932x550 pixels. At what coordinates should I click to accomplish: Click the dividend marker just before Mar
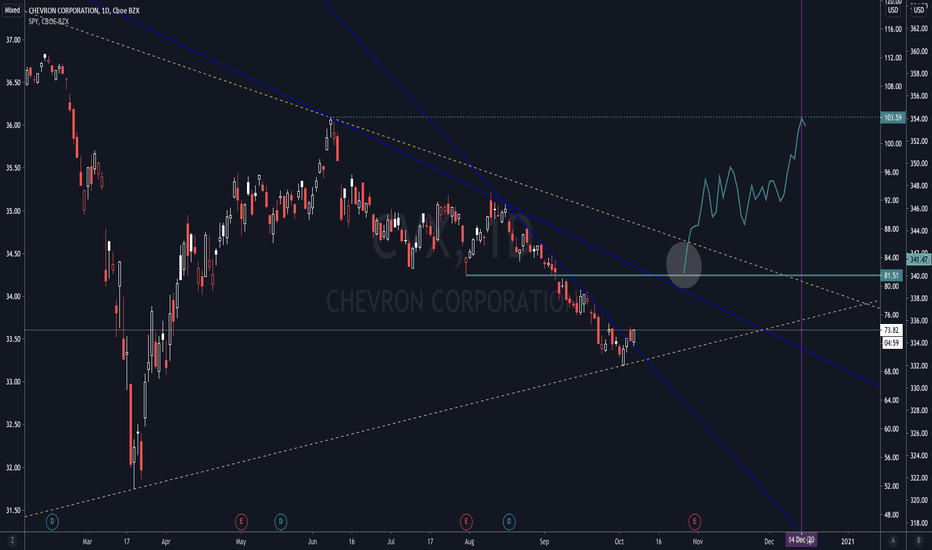pyautogui.click(x=52, y=522)
